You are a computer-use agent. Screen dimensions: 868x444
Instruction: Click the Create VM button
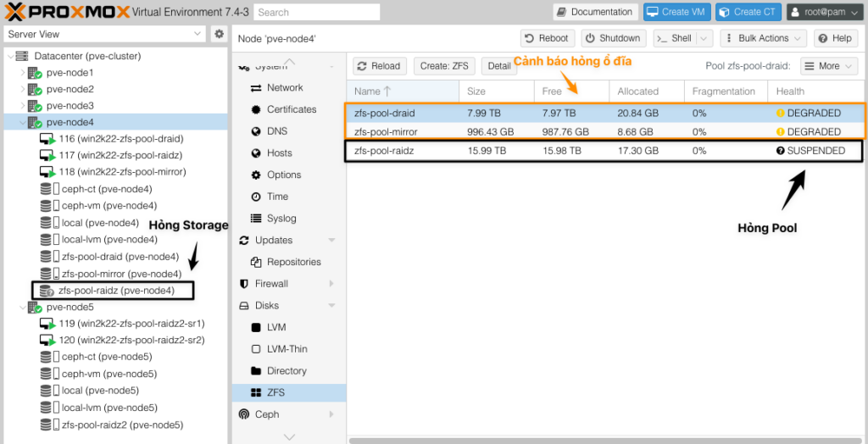pos(677,12)
